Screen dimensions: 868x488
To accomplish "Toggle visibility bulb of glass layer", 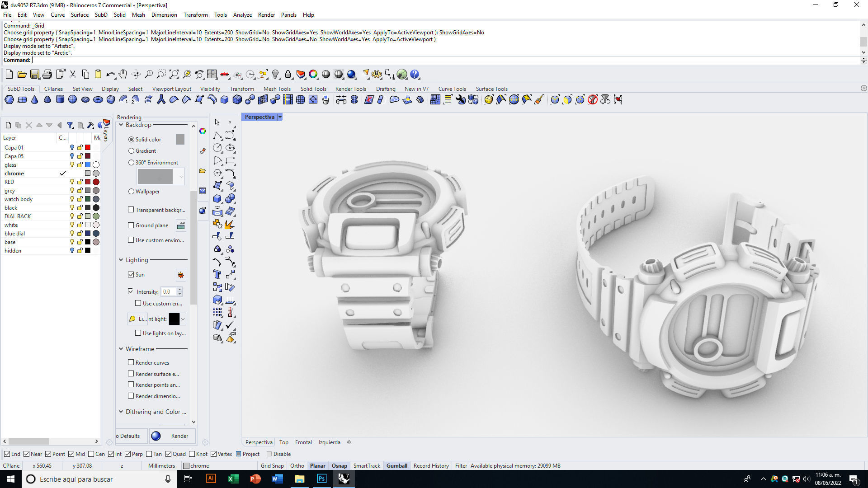I will pyautogui.click(x=71, y=165).
